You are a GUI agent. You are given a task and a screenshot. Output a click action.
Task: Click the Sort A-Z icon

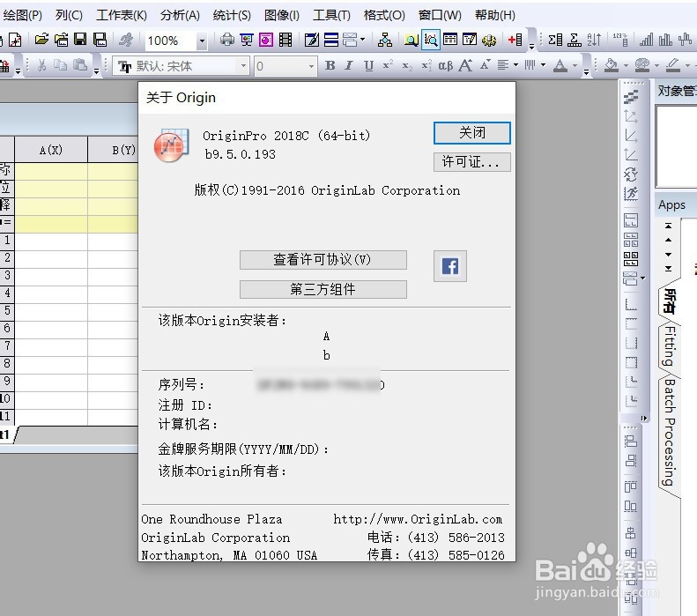click(594, 40)
